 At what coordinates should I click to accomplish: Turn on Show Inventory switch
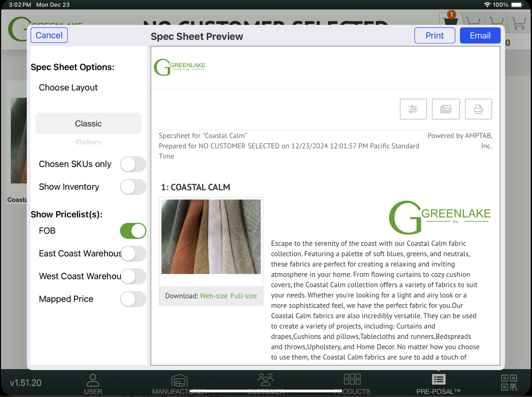[x=133, y=187]
